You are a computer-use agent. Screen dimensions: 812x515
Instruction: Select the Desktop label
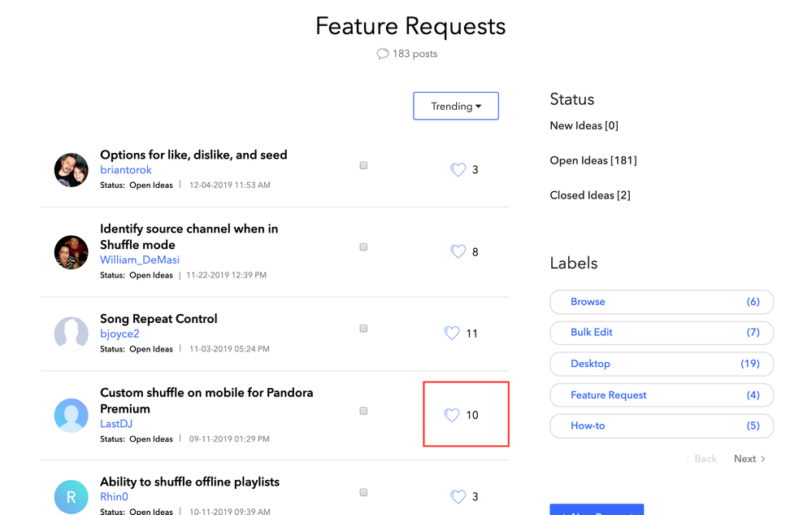(x=661, y=364)
